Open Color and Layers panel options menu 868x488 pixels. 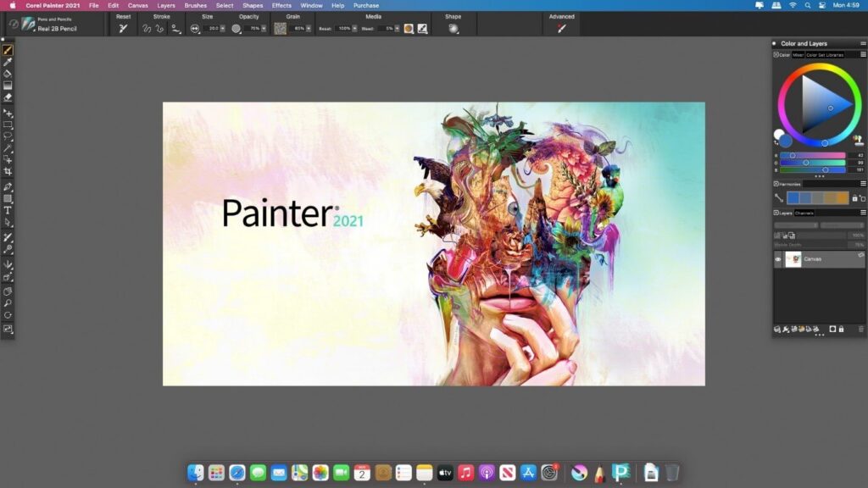coord(863,43)
